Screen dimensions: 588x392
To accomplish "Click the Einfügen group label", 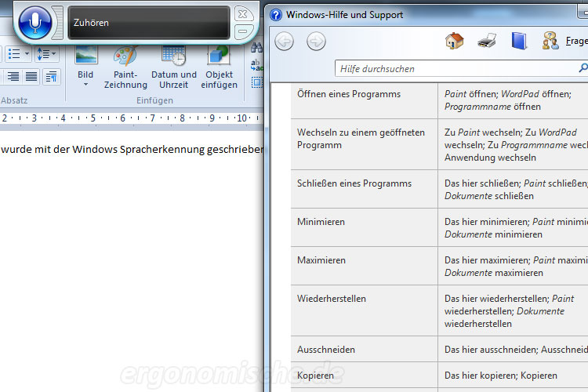I will (155, 100).
